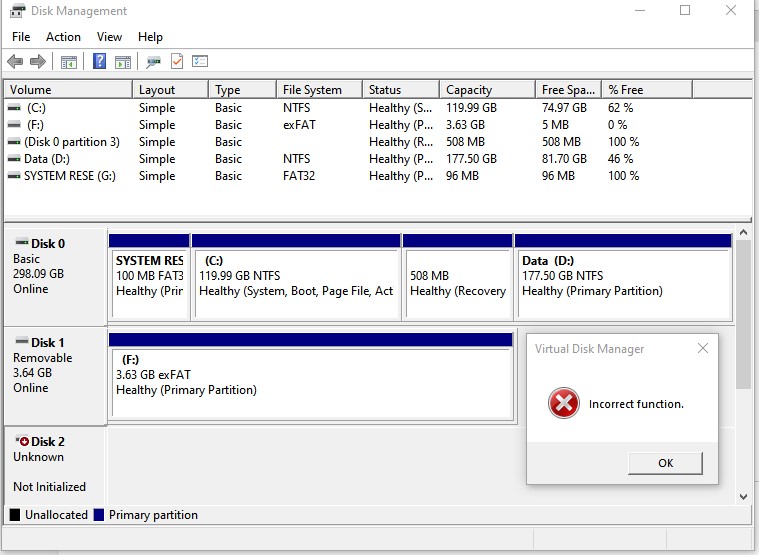
Task: Sort by the Capacity column header
Action: pyautogui.click(x=488, y=90)
